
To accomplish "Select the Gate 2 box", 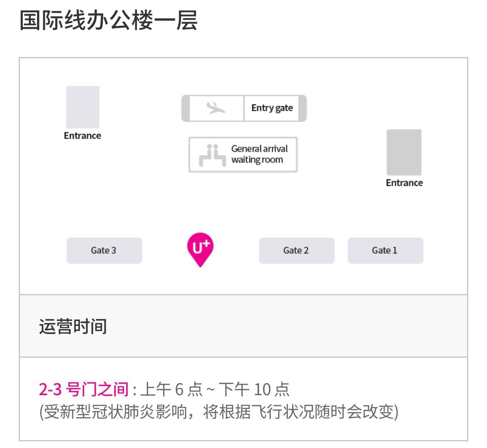I will point(297,250).
